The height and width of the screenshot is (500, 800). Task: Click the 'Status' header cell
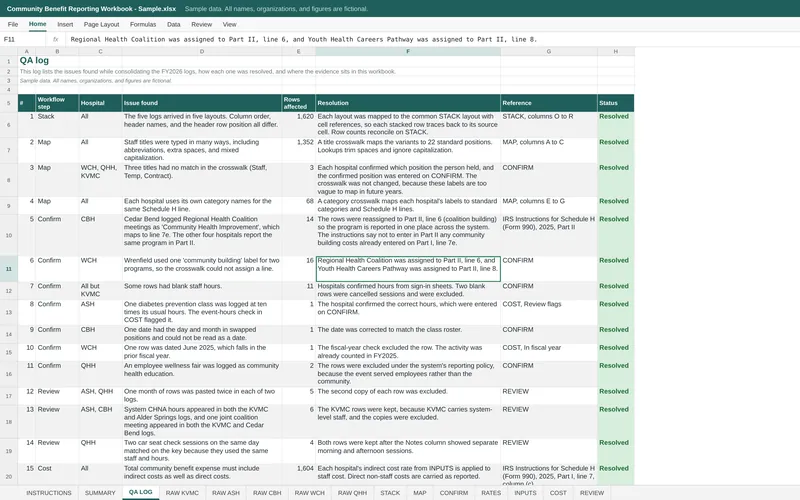pyautogui.click(x=615, y=103)
